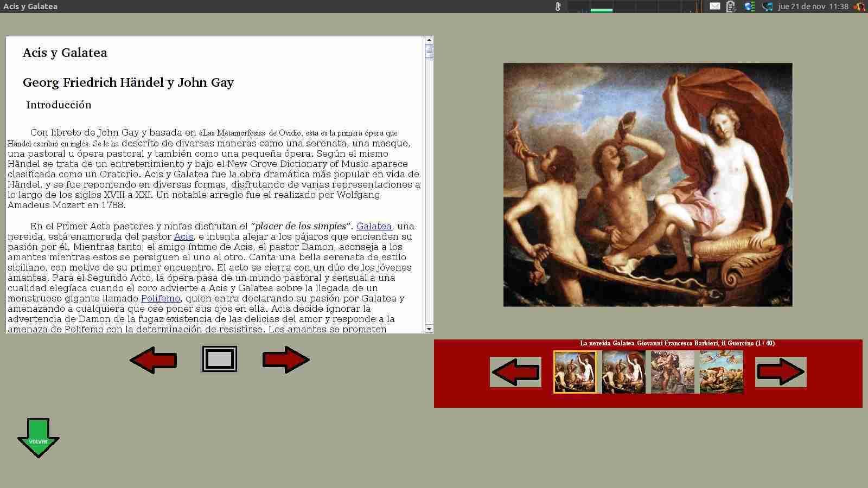Click the green VOLVER down arrow

click(39, 438)
